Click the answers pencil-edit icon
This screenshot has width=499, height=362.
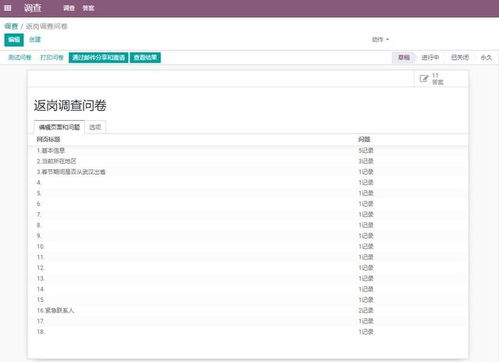click(x=424, y=79)
